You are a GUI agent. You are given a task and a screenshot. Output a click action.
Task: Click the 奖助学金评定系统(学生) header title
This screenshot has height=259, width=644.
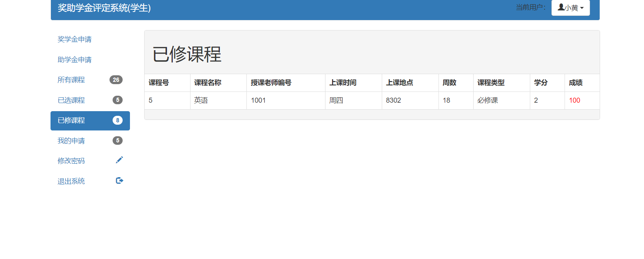tap(104, 8)
